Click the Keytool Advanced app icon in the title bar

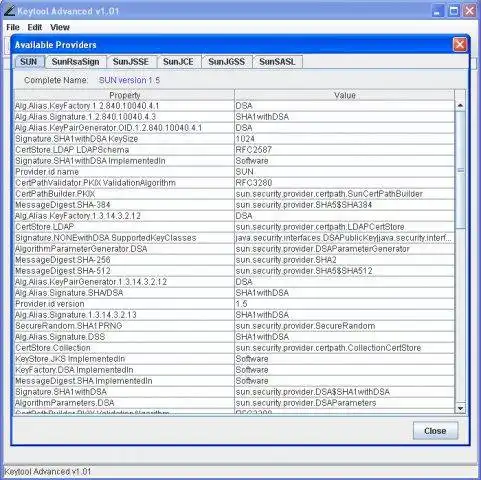(9, 11)
